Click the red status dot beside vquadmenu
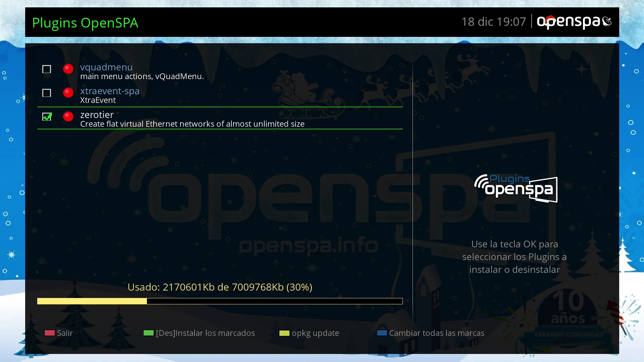644x362 pixels. (x=68, y=69)
